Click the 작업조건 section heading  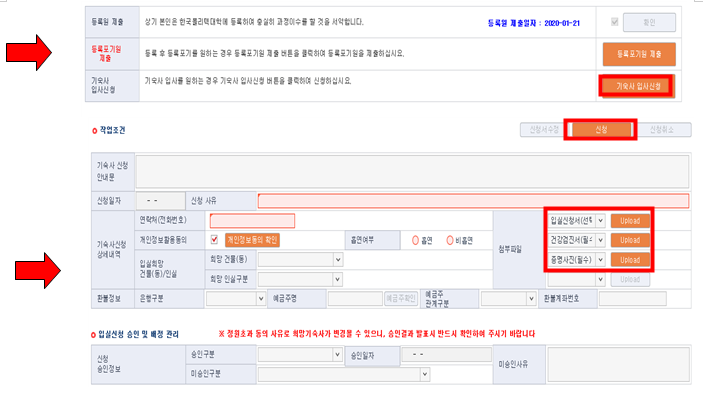click(x=112, y=130)
